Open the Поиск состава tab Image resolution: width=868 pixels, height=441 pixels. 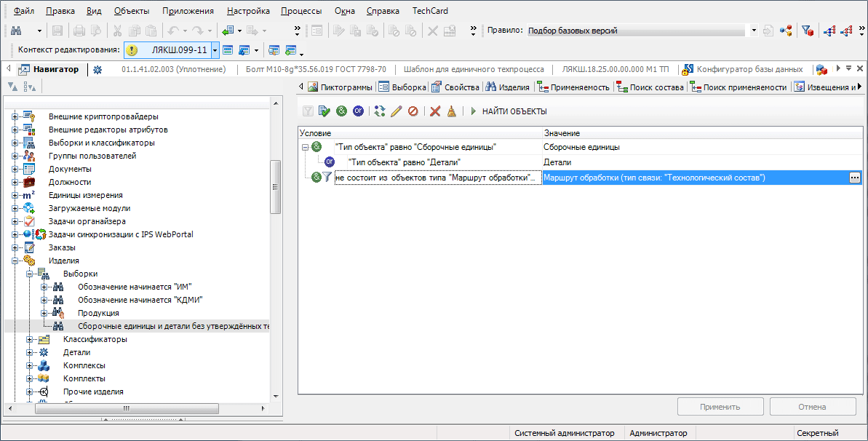point(650,87)
